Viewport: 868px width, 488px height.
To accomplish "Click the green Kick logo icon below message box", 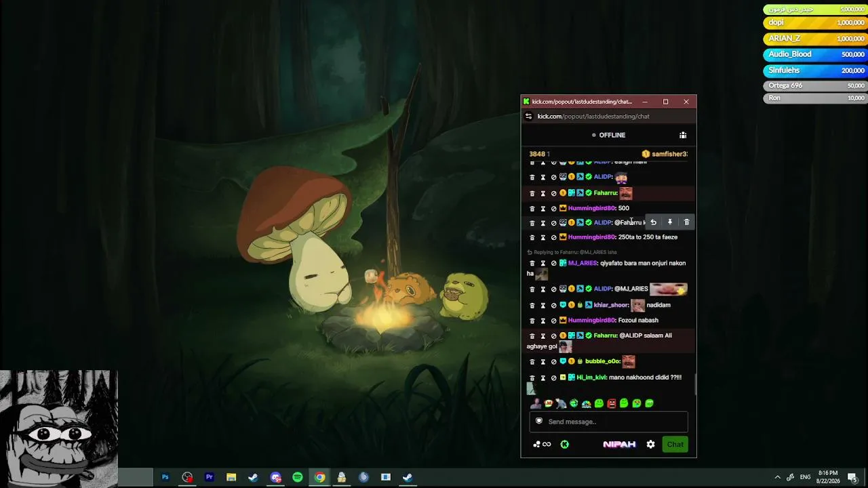I will click(x=565, y=445).
